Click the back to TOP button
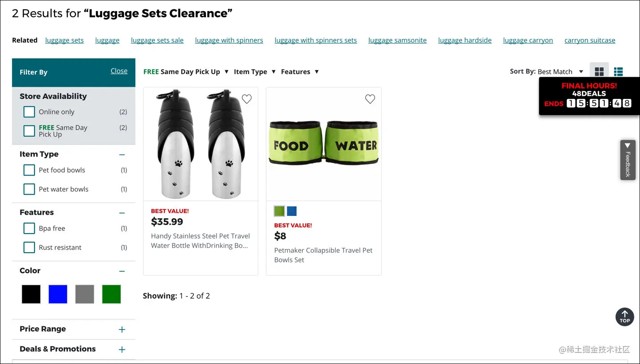This screenshot has height=364, width=640. [624, 317]
